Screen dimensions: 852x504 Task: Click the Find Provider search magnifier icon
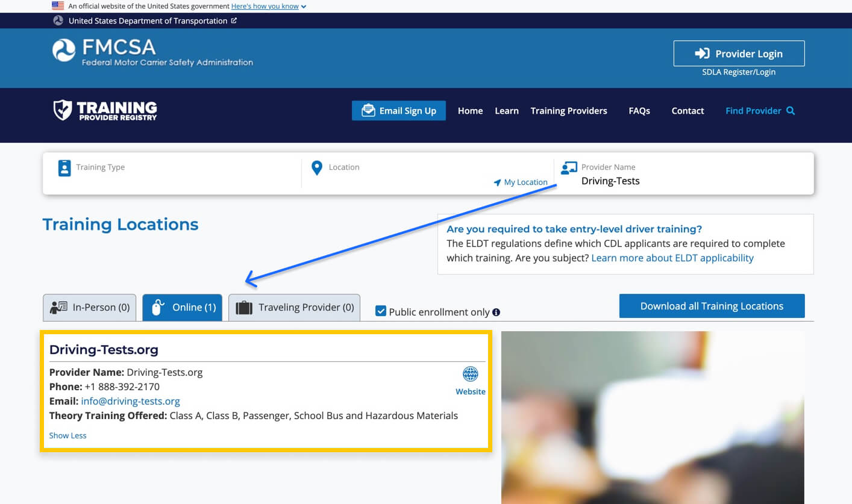(789, 110)
